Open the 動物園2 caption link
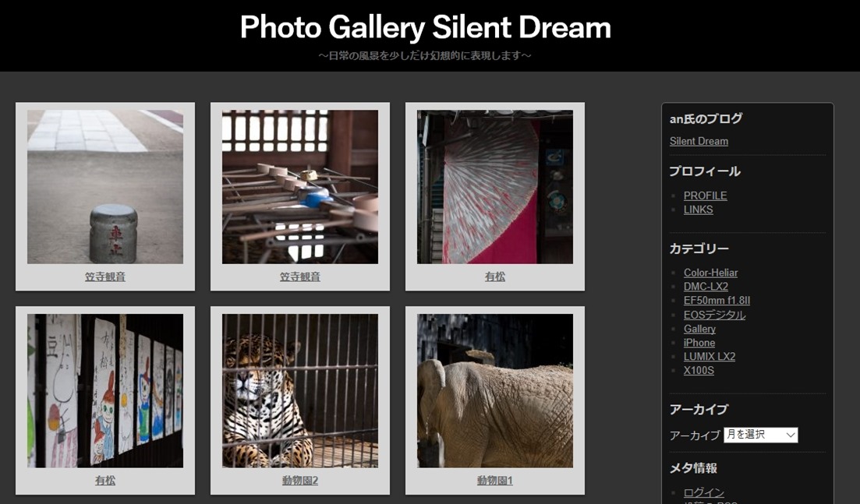 (300, 481)
